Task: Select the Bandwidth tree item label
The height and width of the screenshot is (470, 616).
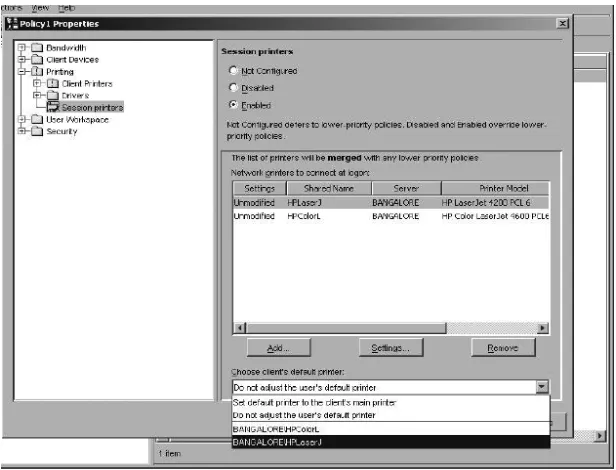Action: click(x=66, y=48)
